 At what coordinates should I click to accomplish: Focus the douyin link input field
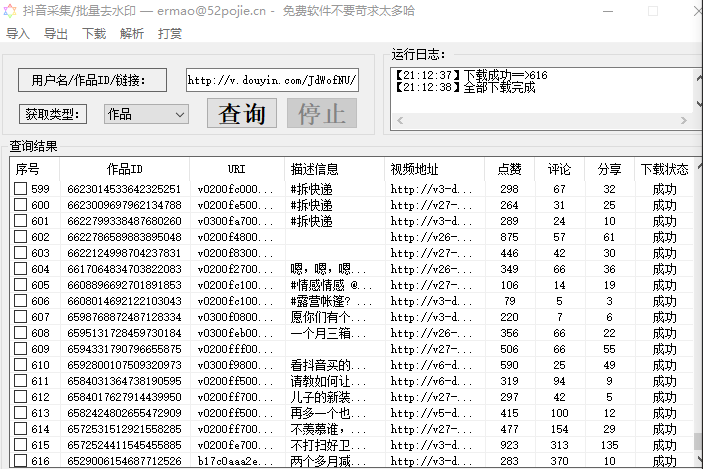pyautogui.click(x=272, y=80)
